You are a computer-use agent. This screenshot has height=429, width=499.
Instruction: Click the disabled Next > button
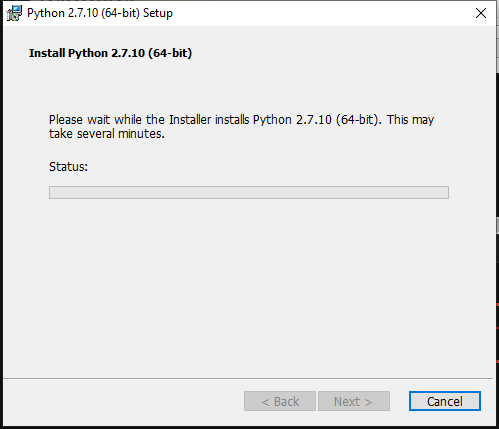pos(354,401)
